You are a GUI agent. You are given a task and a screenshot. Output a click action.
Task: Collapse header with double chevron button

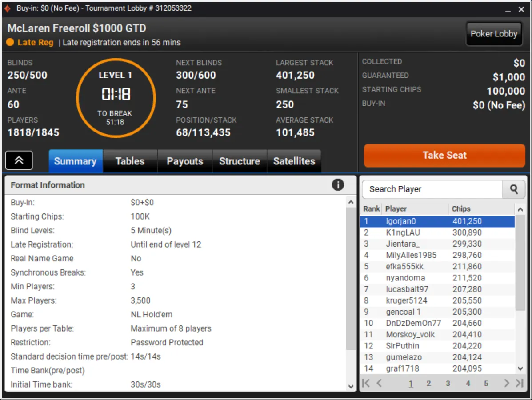19,160
